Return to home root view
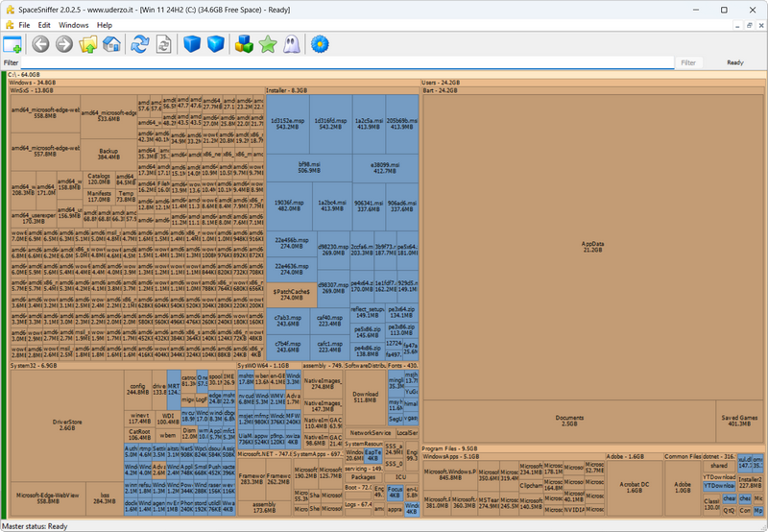This screenshot has width=768, height=532. (111, 44)
